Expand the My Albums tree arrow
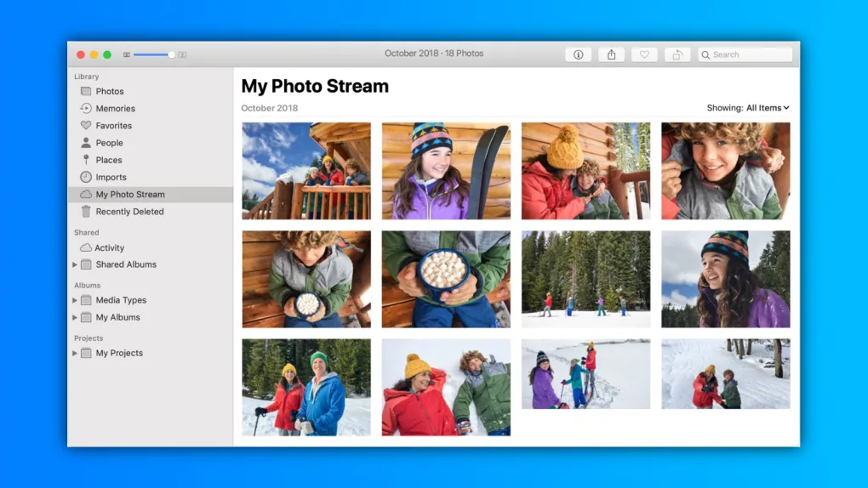This screenshot has height=488, width=868. point(75,318)
